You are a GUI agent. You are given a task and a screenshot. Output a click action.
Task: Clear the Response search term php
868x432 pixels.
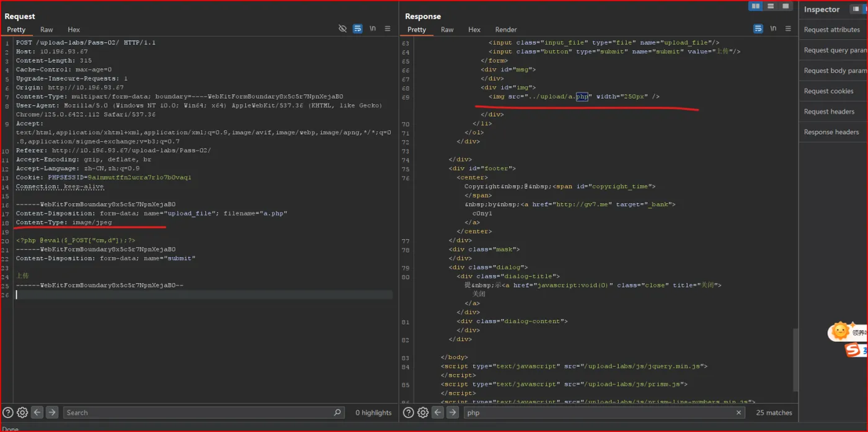click(738, 412)
